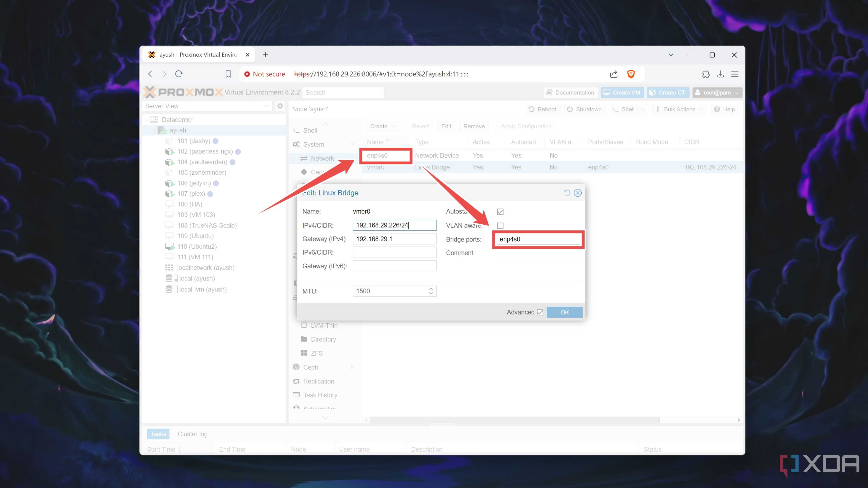Enable the VLAN aware checkbox
The image size is (868, 488).
500,225
